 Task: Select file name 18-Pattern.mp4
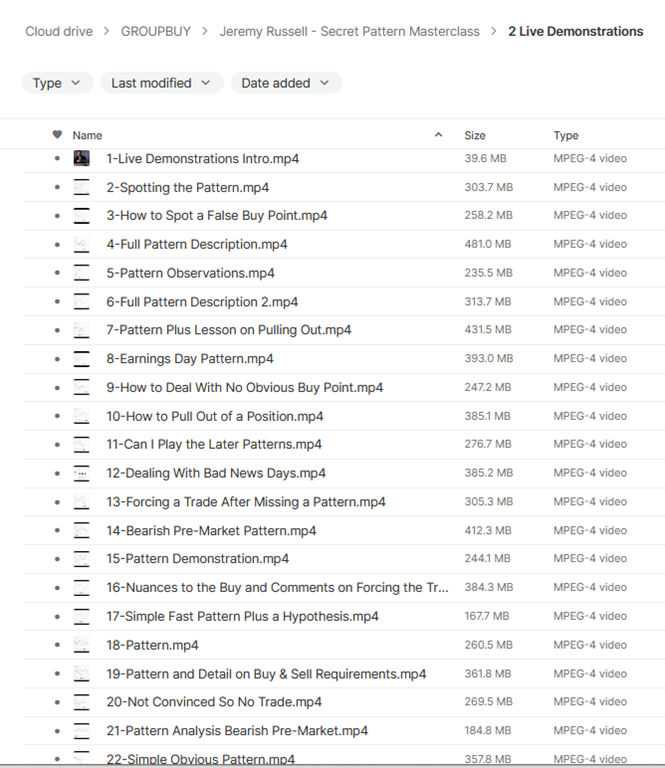(x=152, y=645)
